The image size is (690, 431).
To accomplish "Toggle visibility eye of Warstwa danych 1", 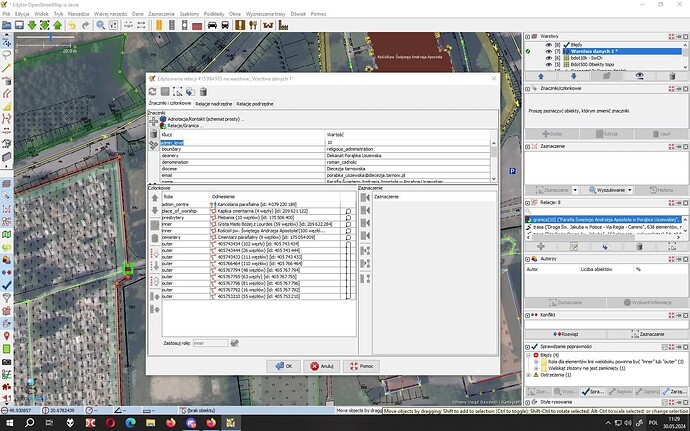I will [548, 52].
